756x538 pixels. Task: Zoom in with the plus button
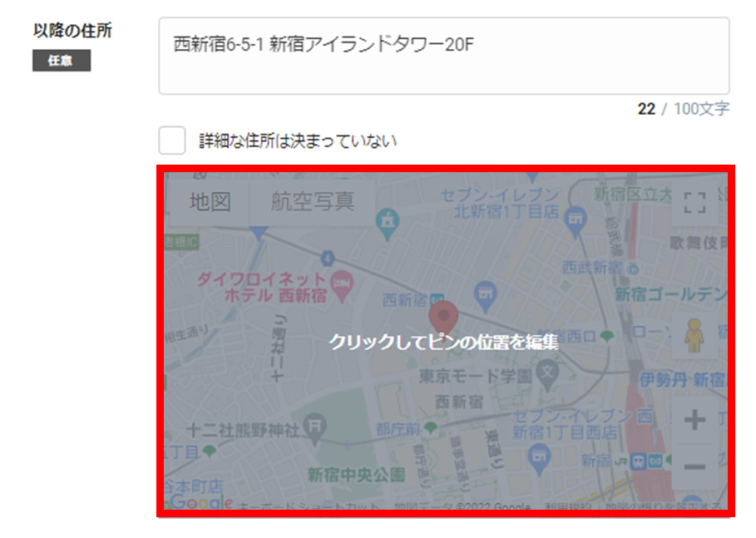click(x=694, y=419)
